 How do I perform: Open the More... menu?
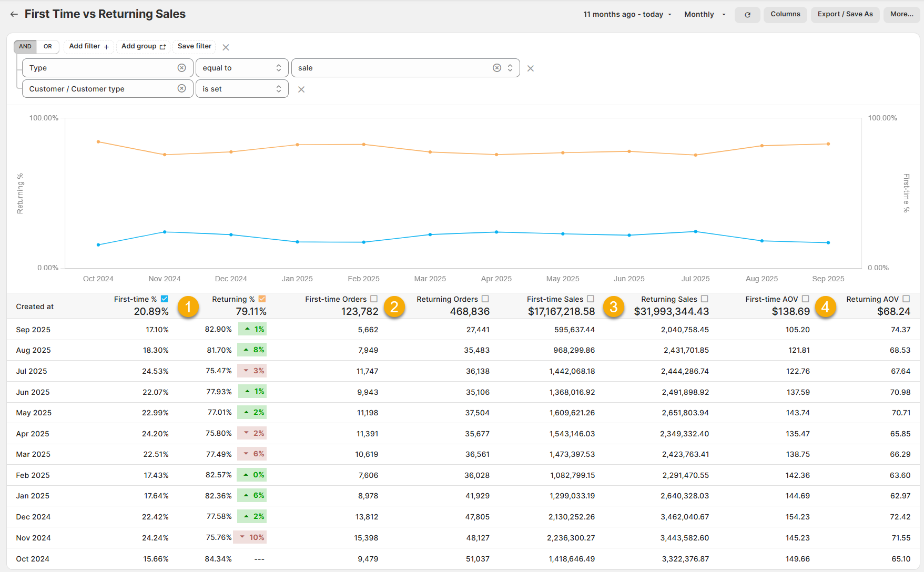[901, 14]
